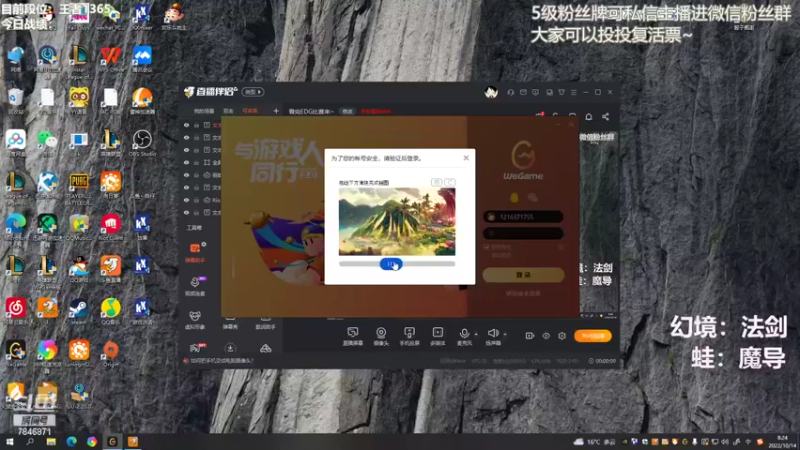Switch to the 我的场景 scene tab
This screenshot has width=800, height=450.
tap(204, 111)
